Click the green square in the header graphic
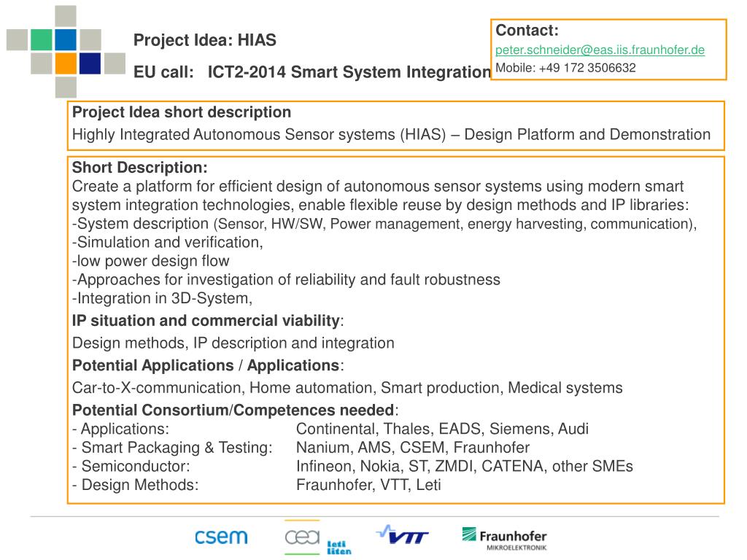Image resolution: width=747 pixels, height=560 pixels. click(42, 39)
